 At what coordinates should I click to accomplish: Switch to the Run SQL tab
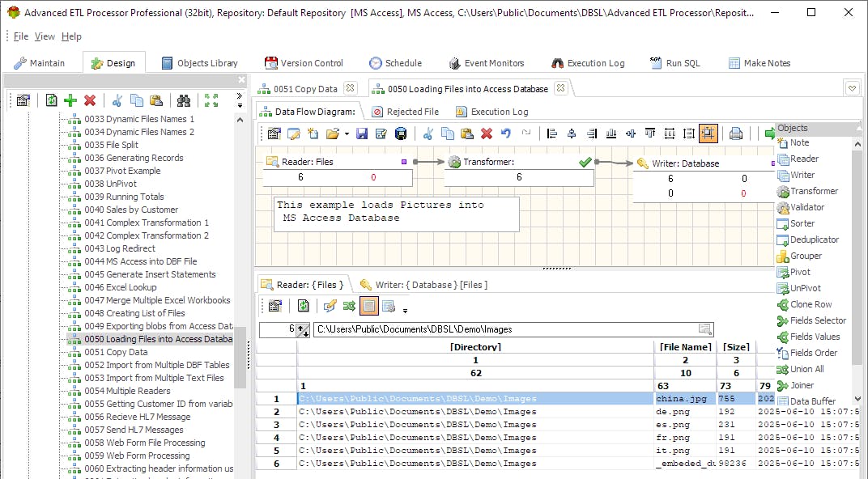click(675, 63)
